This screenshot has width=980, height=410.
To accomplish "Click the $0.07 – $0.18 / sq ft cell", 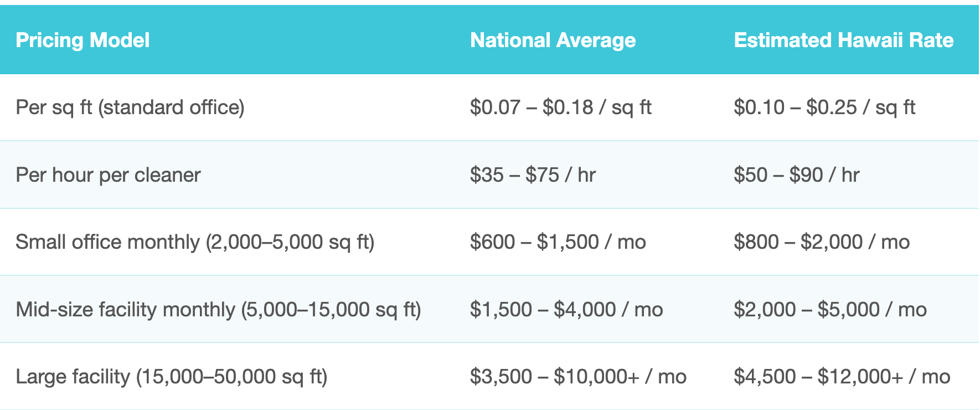I will (x=560, y=107).
